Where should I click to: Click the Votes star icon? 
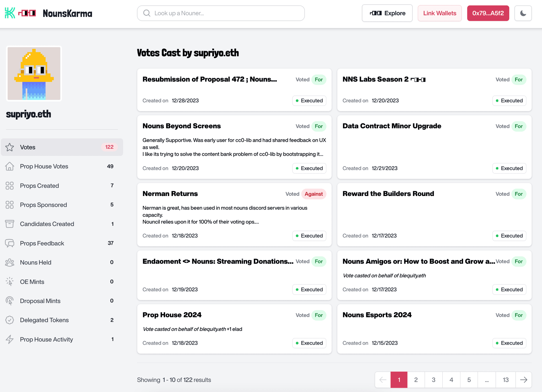(10, 147)
